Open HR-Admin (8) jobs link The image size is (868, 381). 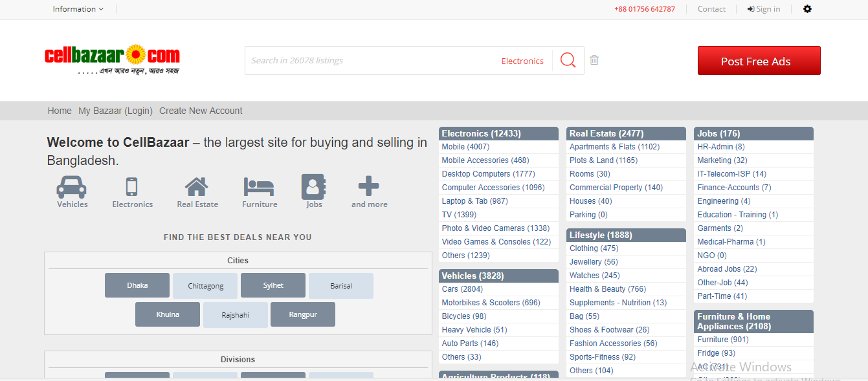[721, 147]
